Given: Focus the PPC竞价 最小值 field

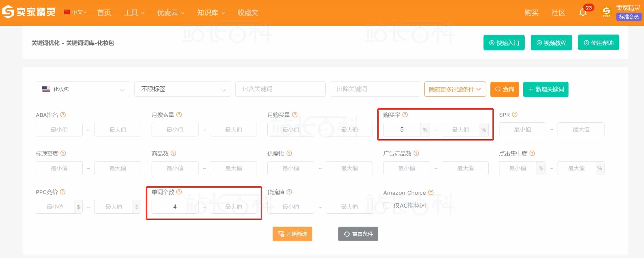Looking at the screenshot, I should coord(55,207).
